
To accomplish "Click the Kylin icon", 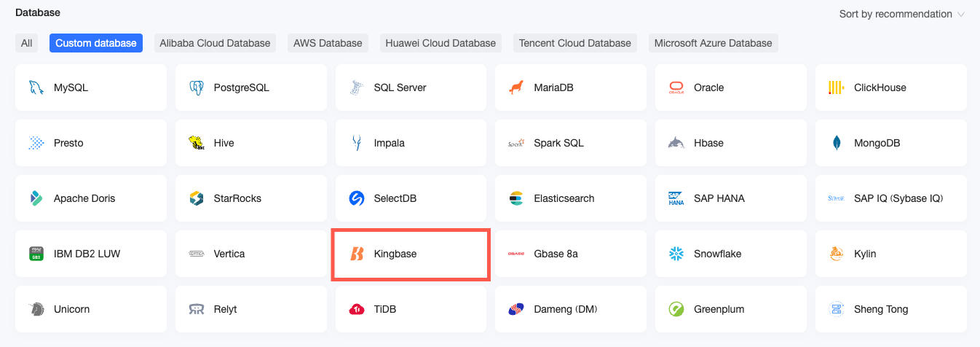I will point(837,254).
